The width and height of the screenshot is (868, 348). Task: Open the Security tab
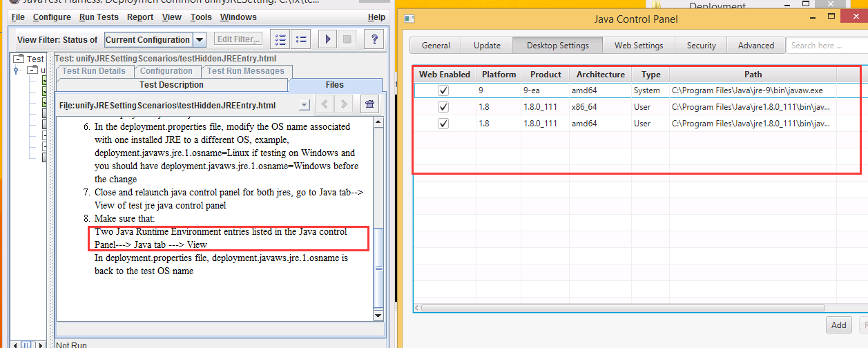click(x=701, y=46)
